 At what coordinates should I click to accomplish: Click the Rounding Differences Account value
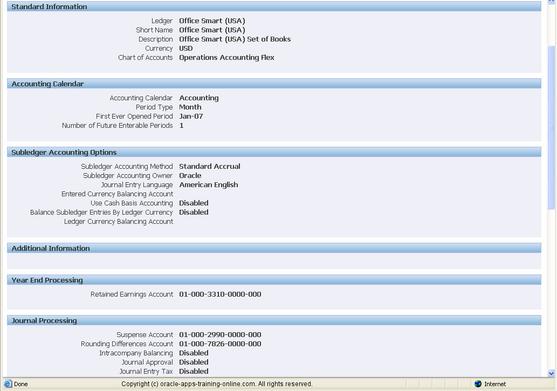click(220, 344)
